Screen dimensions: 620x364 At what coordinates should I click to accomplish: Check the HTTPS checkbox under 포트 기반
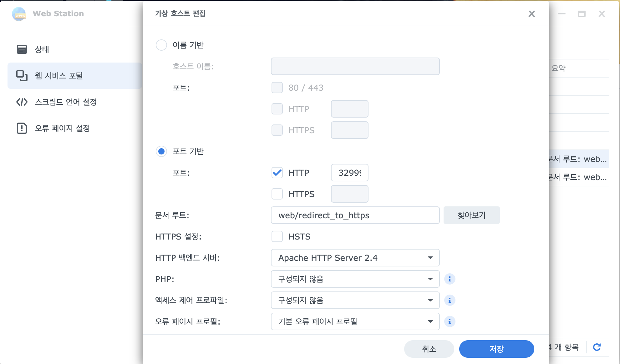click(x=277, y=194)
